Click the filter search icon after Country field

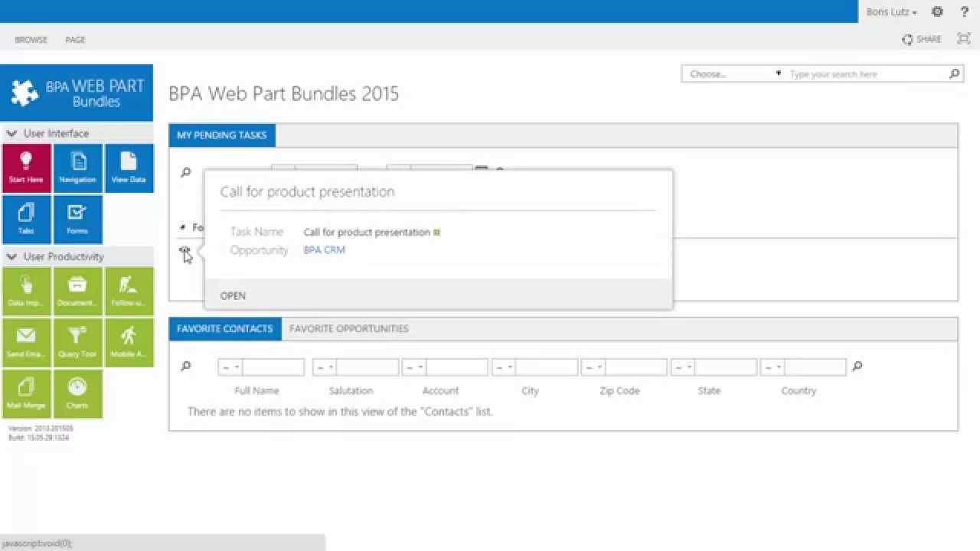tap(857, 366)
